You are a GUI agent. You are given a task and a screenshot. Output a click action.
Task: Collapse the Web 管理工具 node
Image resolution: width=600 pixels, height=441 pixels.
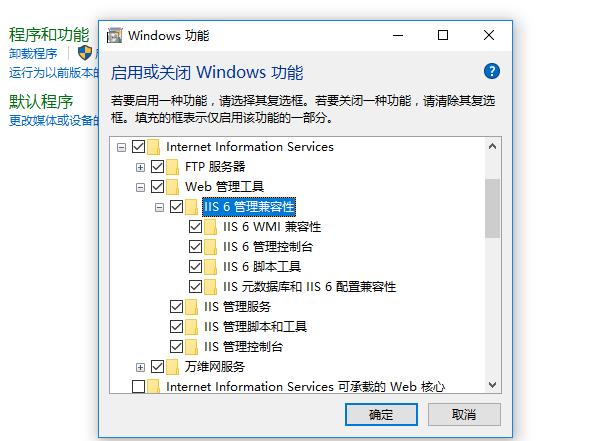[140, 187]
